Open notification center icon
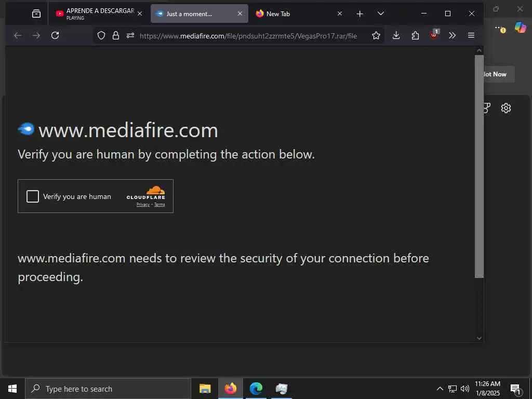Screen dimensions: 532x399 (x=515, y=389)
